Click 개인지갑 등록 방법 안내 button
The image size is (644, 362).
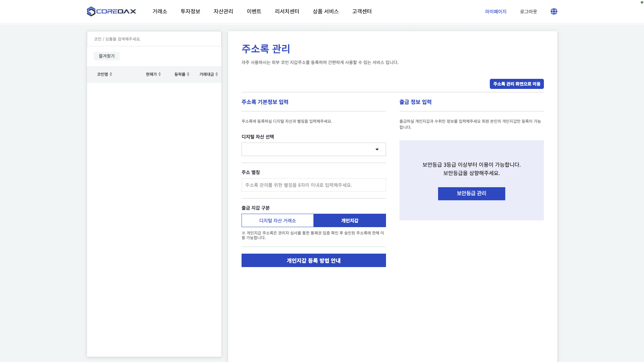click(x=313, y=260)
